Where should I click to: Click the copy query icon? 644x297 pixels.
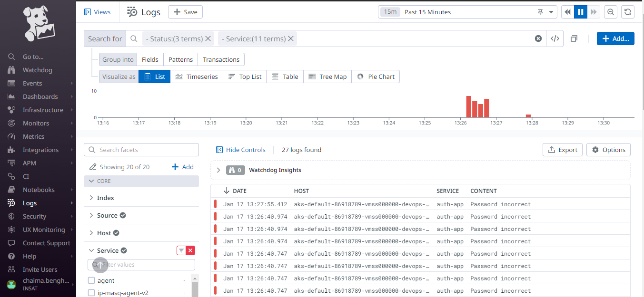(x=574, y=38)
